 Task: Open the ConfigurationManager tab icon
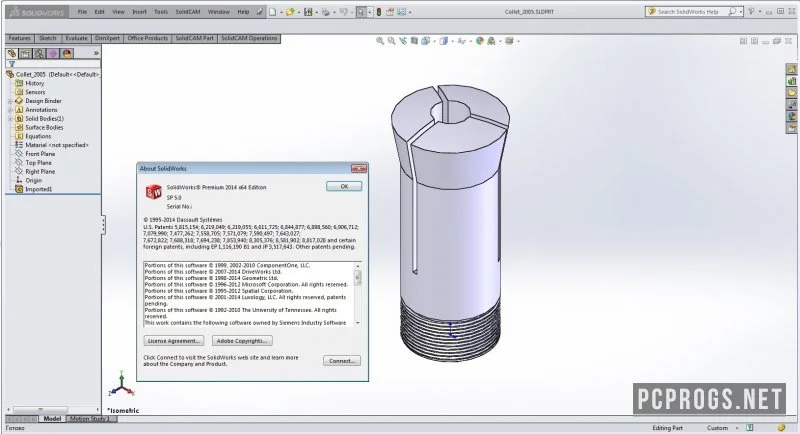click(x=39, y=53)
